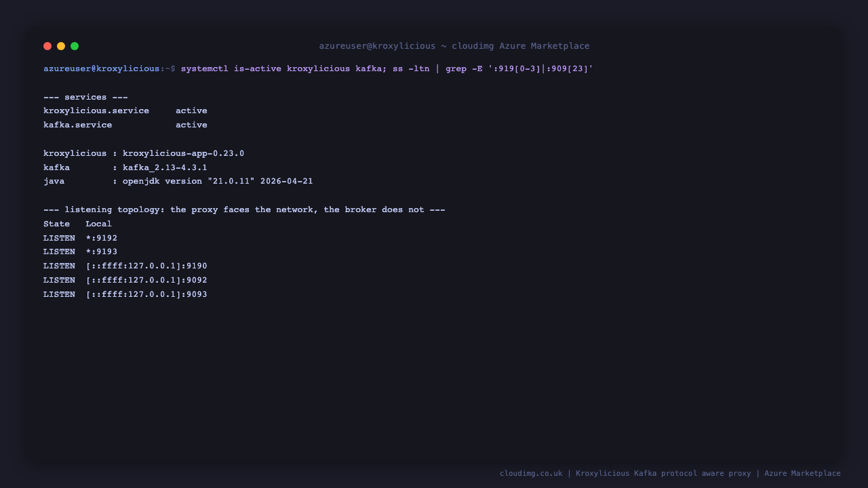Click the red close window dot

pos(47,46)
